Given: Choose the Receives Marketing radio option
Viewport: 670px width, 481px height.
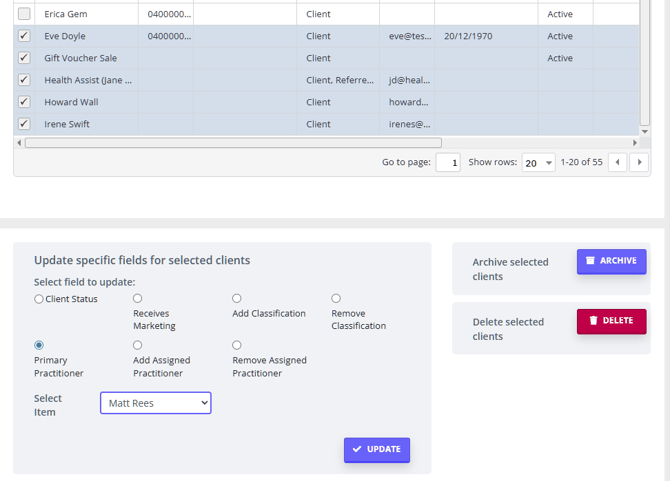Looking at the screenshot, I should 138,298.
